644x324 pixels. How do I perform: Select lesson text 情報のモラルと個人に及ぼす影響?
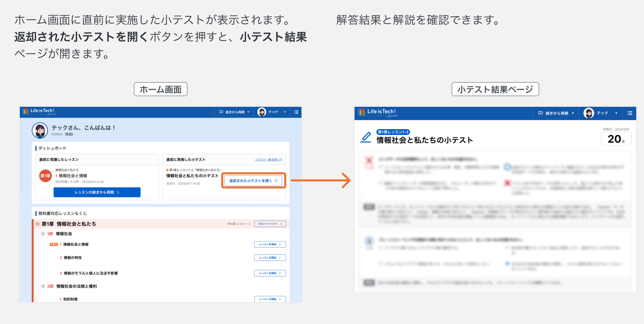tap(91, 273)
